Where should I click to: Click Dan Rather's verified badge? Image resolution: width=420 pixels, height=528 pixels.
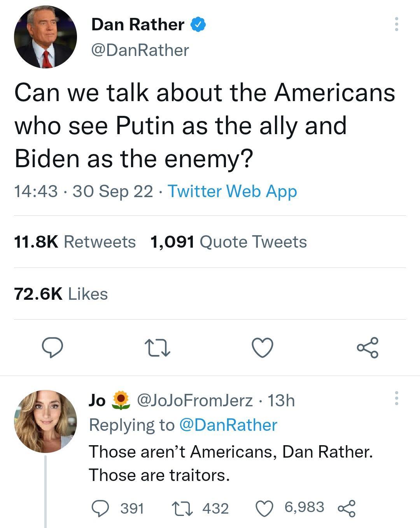198,24
